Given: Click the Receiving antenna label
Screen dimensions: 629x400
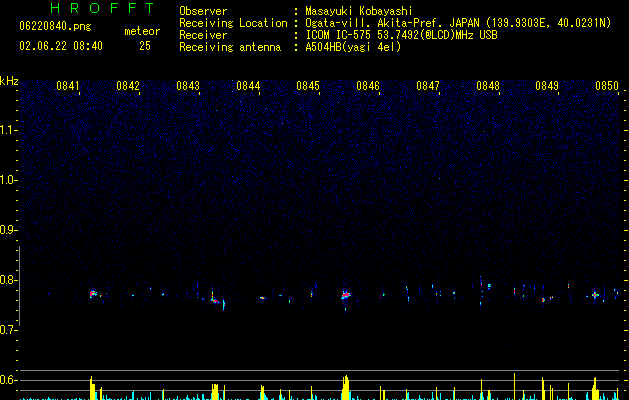Looking at the screenshot, I should click(x=230, y=47).
